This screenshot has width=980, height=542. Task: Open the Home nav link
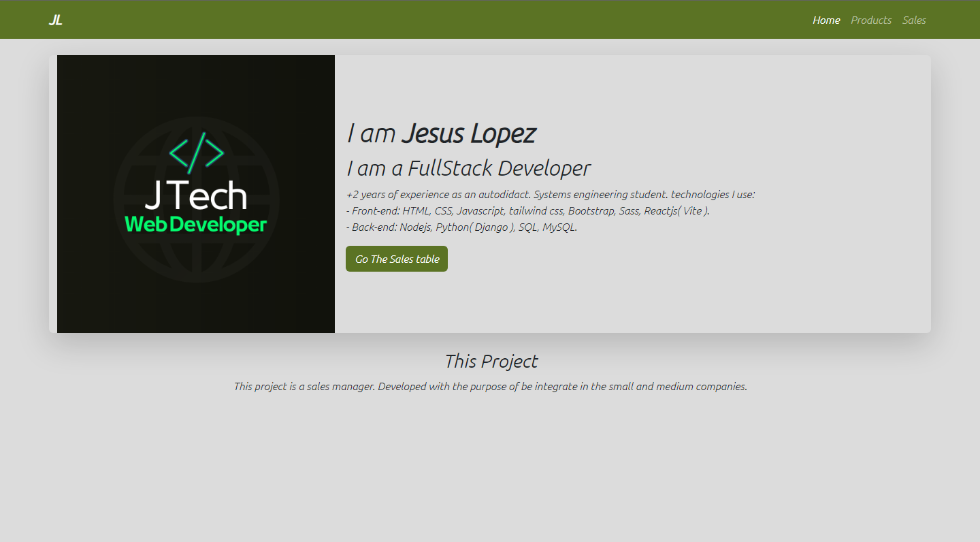[x=826, y=20]
